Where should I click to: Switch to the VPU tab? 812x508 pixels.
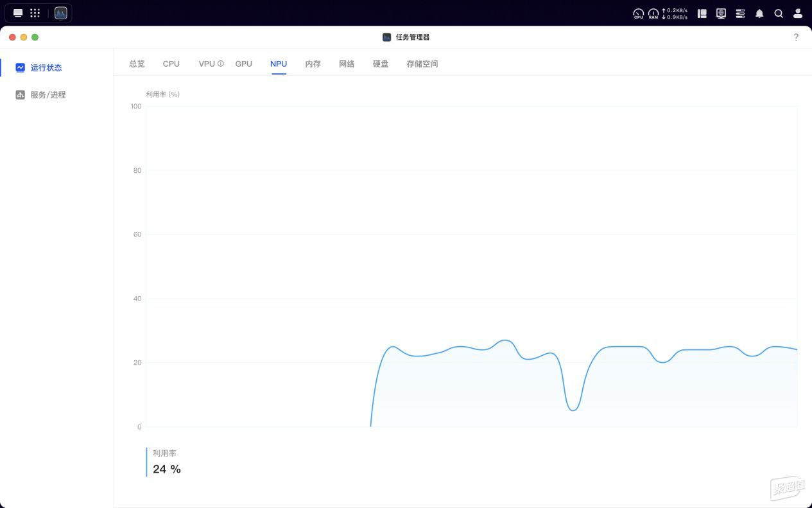(x=207, y=64)
